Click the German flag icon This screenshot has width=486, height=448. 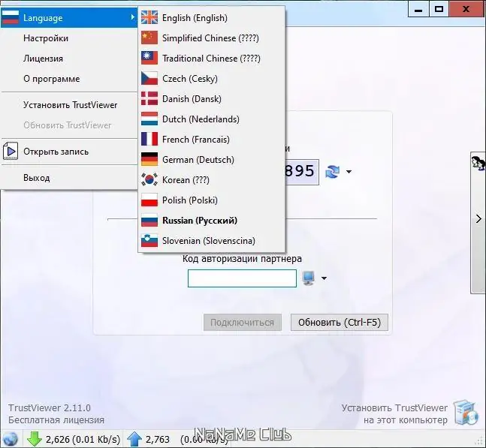click(149, 159)
